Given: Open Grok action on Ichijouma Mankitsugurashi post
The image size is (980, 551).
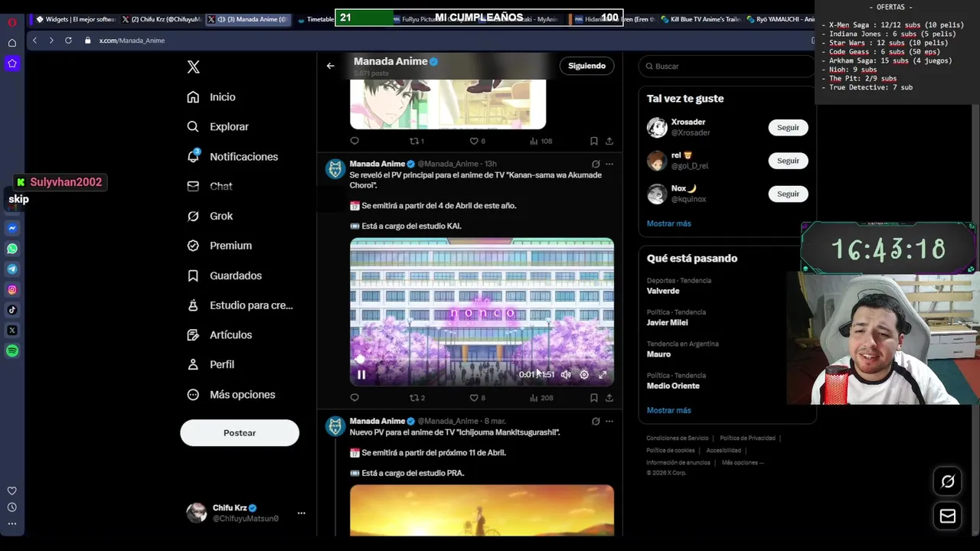Looking at the screenshot, I should [x=596, y=421].
